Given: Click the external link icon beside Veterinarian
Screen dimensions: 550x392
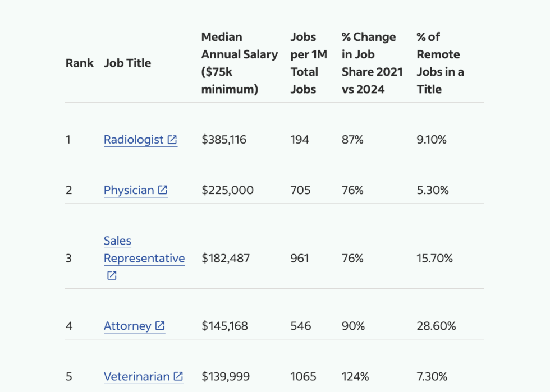Looking at the screenshot, I should click(x=178, y=376).
